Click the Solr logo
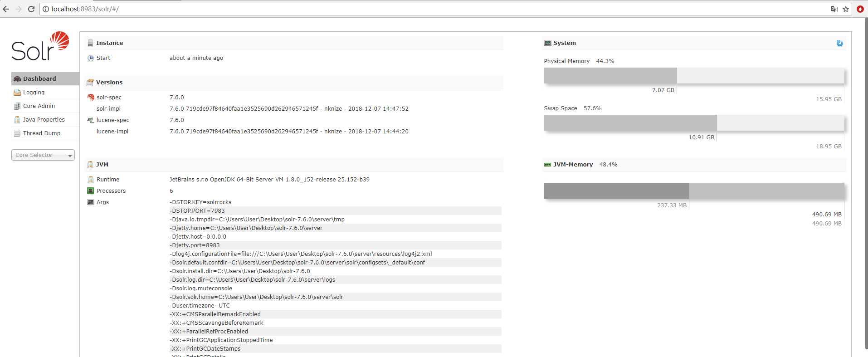This screenshot has width=868, height=357. pyautogui.click(x=40, y=46)
